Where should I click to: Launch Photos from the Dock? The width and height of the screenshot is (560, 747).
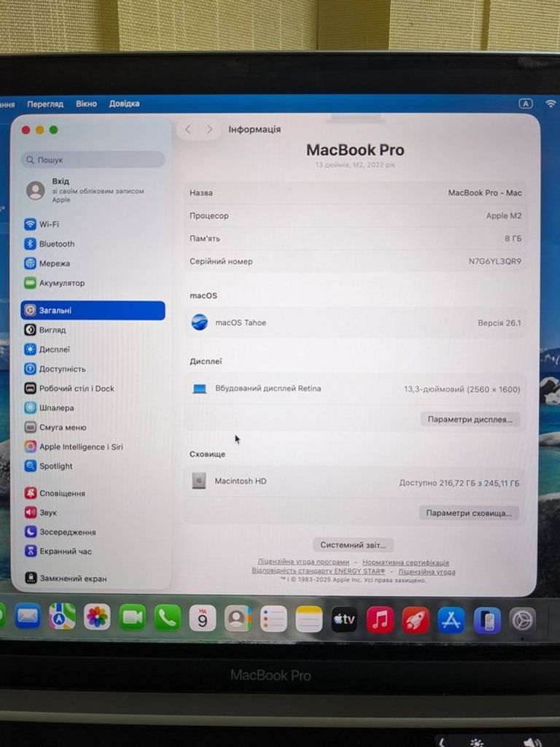point(97,617)
